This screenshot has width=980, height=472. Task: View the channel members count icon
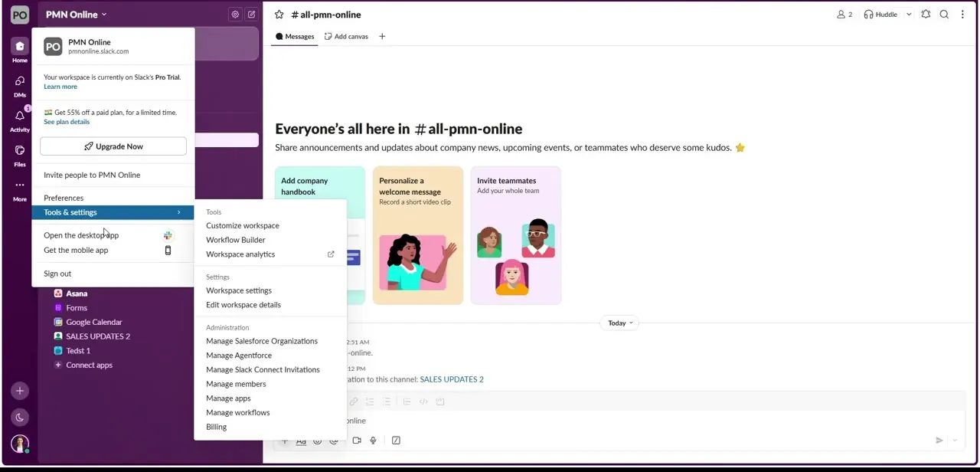coord(844,15)
